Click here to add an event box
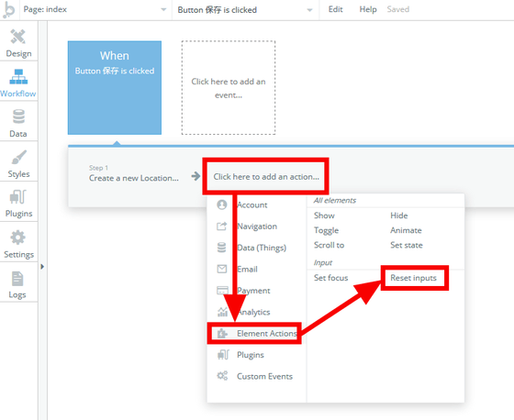 point(229,88)
